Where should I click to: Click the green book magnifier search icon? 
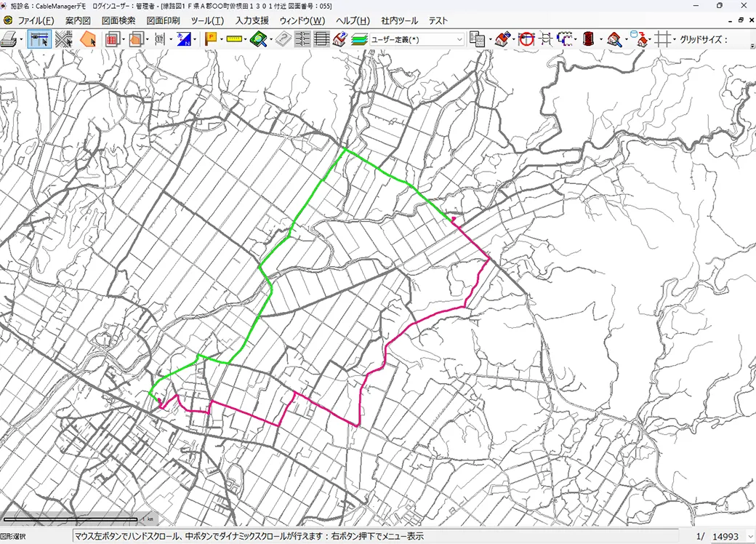pos(259,39)
